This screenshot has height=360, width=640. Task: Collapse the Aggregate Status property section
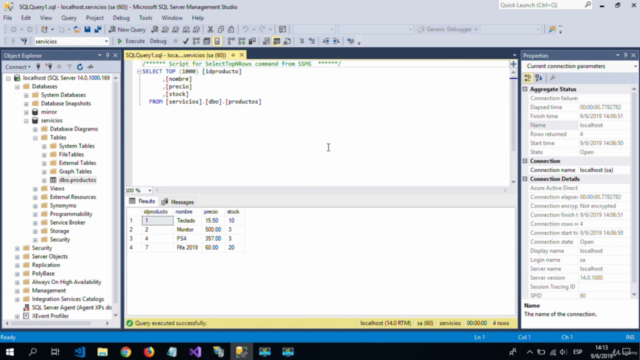click(x=525, y=89)
